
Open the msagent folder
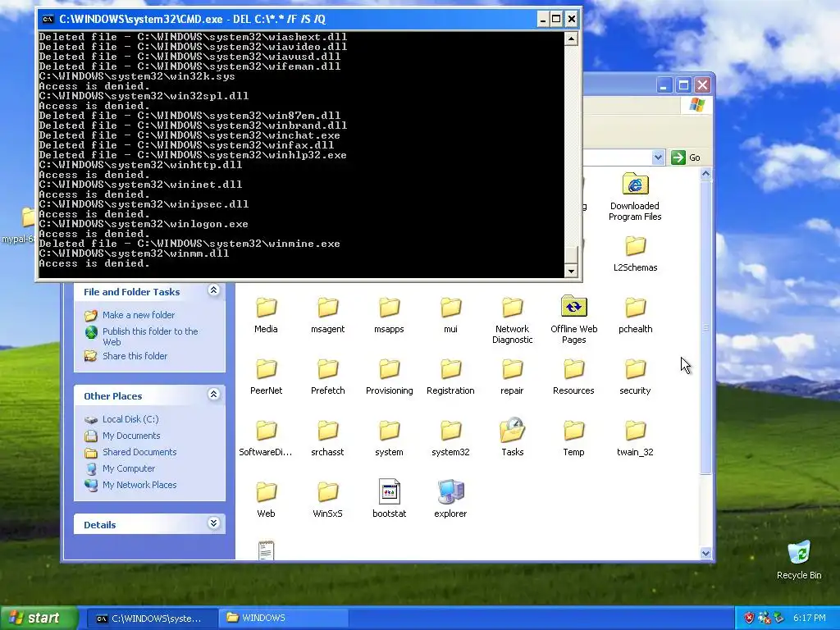[327, 315]
